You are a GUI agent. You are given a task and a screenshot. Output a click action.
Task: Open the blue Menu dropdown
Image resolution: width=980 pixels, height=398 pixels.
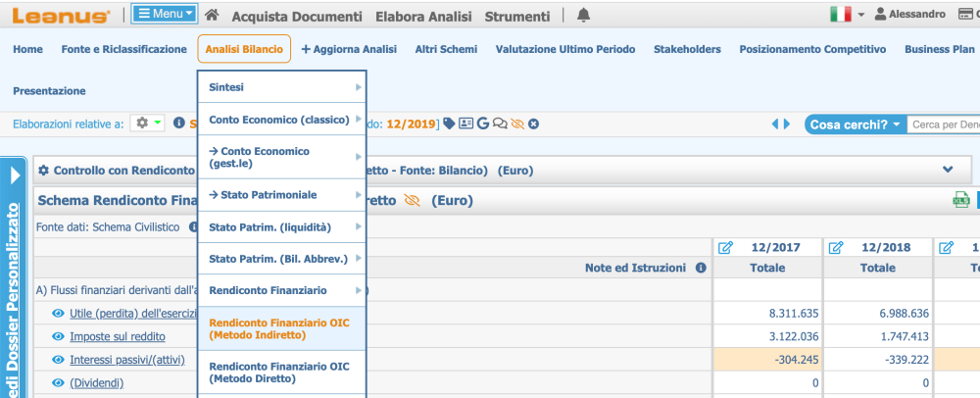(164, 15)
